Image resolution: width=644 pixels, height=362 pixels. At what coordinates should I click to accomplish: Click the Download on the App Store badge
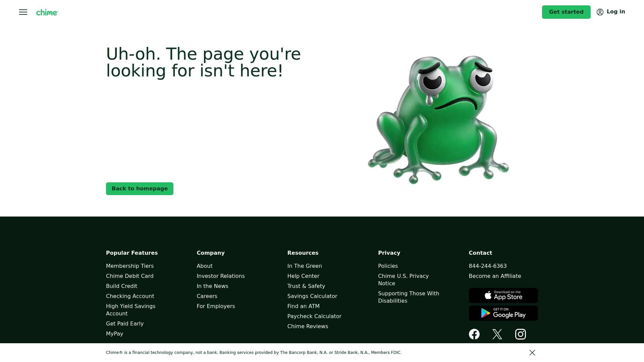(x=503, y=295)
